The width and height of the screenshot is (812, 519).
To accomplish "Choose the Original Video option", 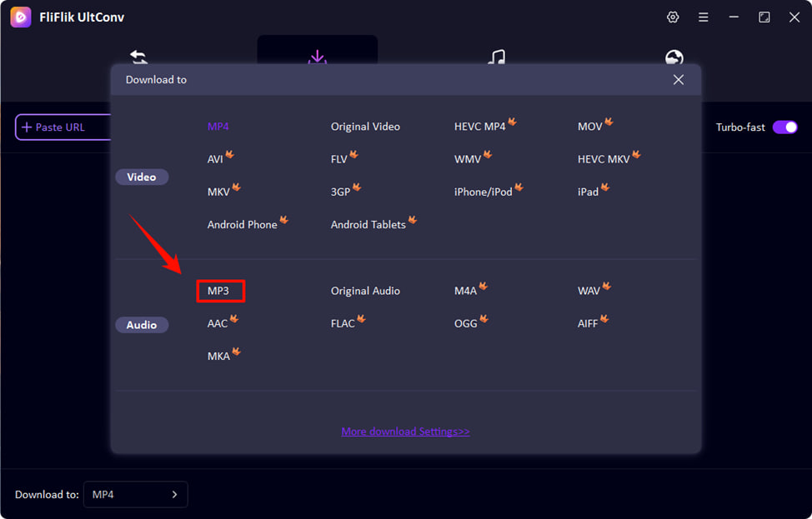I will pyautogui.click(x=365, y=127).
